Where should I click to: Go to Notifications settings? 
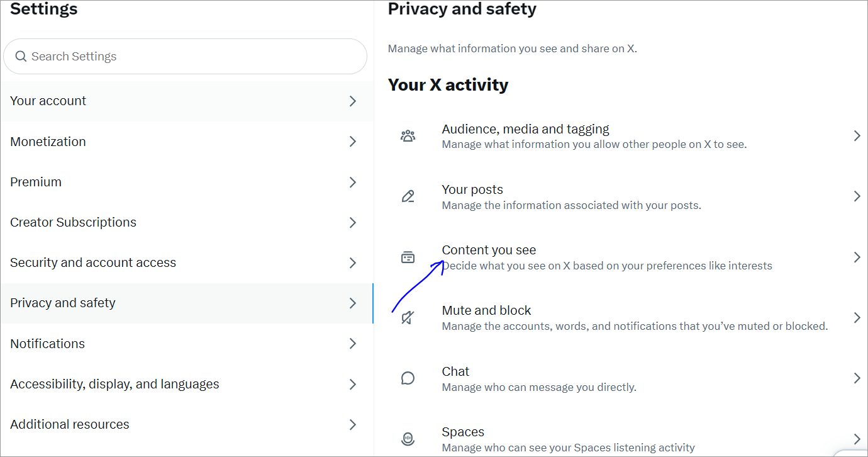point(187,344)
